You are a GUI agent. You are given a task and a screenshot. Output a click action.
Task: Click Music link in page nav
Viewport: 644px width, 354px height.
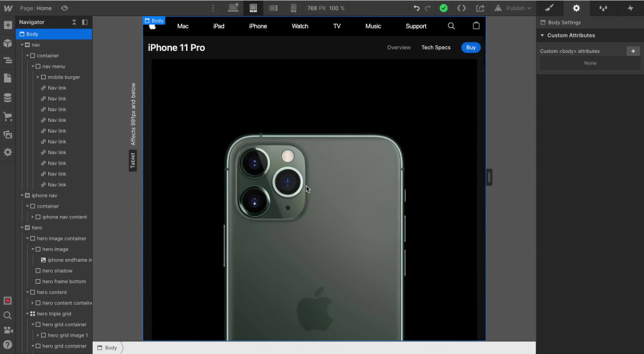pos(374,26)
